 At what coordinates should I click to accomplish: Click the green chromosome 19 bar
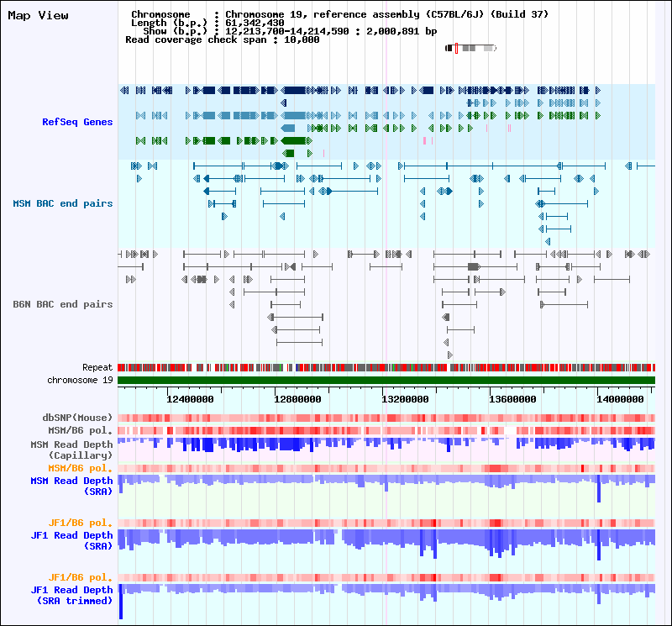pyautogui.click(x=386, y=381)
